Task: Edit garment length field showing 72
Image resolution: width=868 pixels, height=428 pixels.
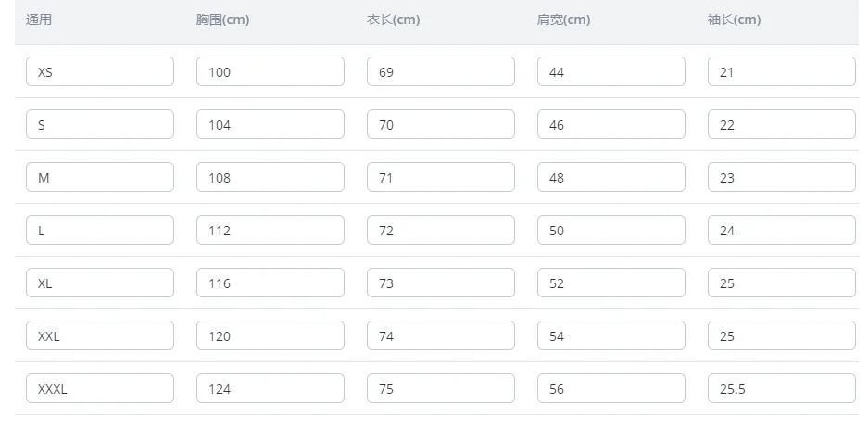Action: [x=440, y=231]
